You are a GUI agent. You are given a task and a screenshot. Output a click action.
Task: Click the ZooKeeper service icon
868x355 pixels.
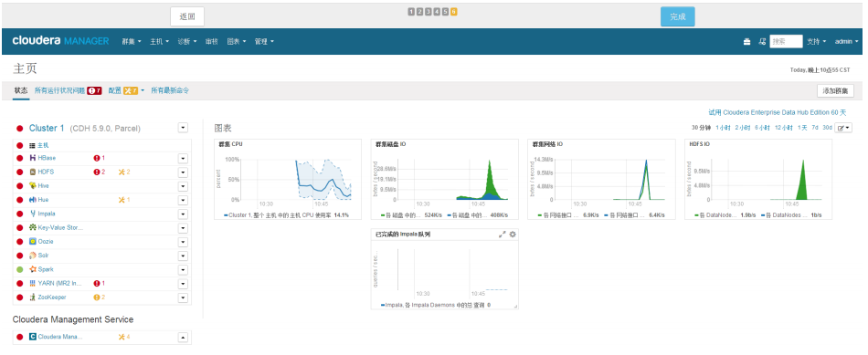pyautogui.click(x=33, y=298)
